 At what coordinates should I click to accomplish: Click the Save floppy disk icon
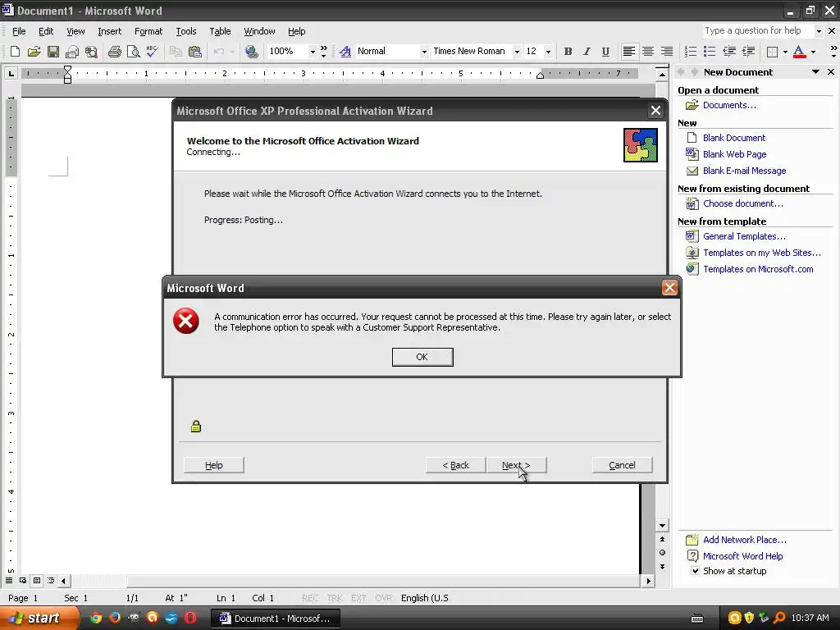point(52,52)
